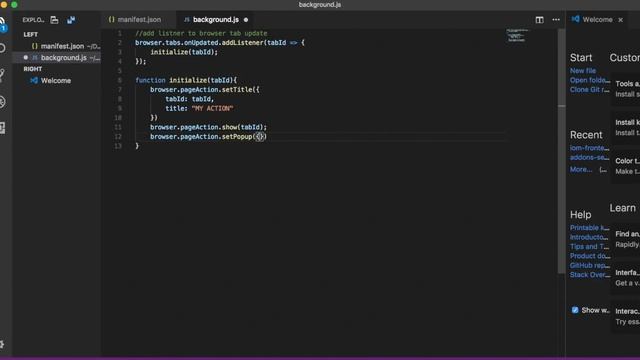Collapse the LEFT editor group header
Image resolution: width=640 pixels, height=360 pixels.
tap(31, 35)
